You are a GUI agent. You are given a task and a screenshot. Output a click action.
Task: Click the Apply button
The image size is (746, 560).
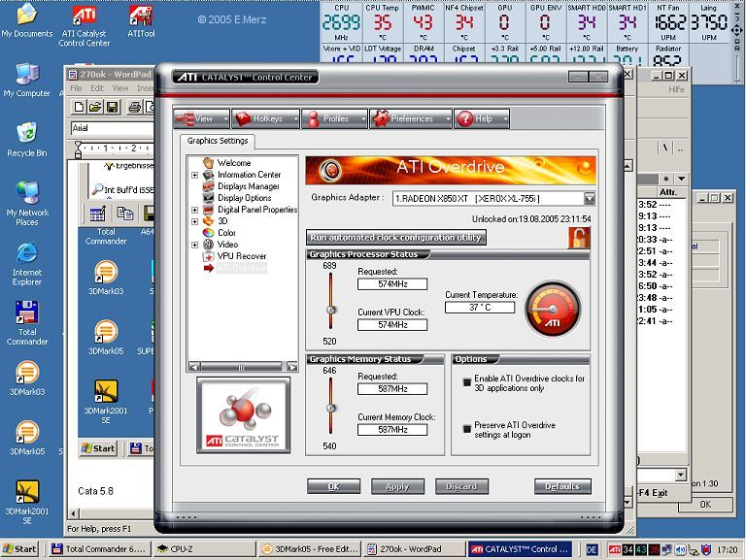(x=397, y=486)
